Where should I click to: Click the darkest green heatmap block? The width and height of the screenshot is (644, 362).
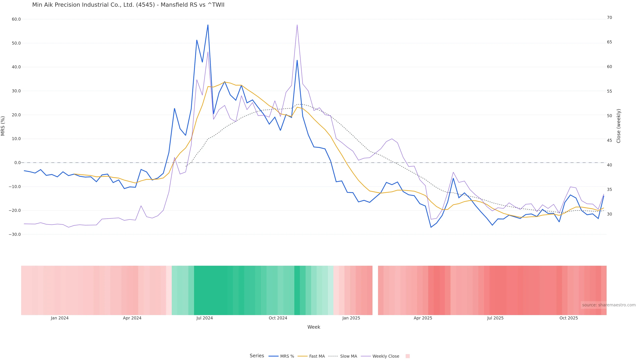point(213,290)
